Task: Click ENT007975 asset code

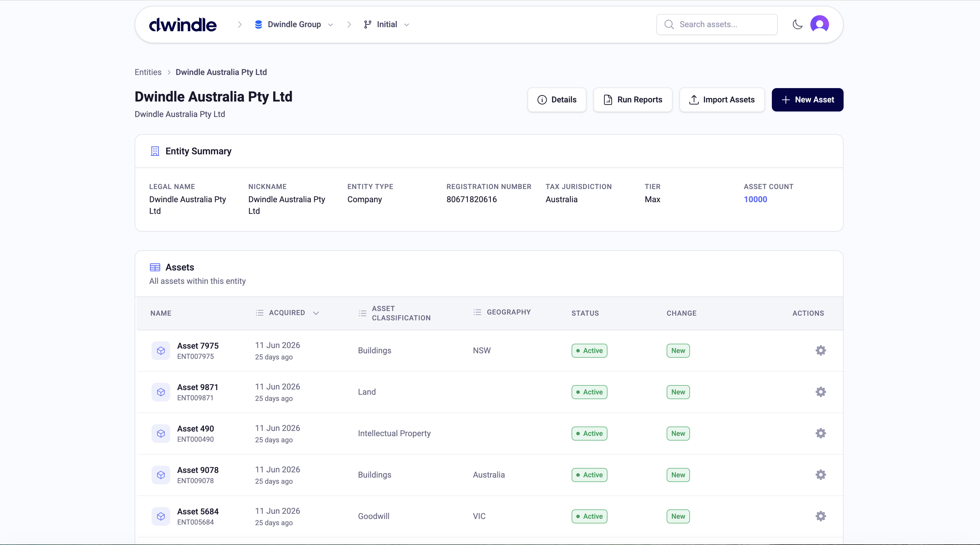Action: [x=196, y=357]
